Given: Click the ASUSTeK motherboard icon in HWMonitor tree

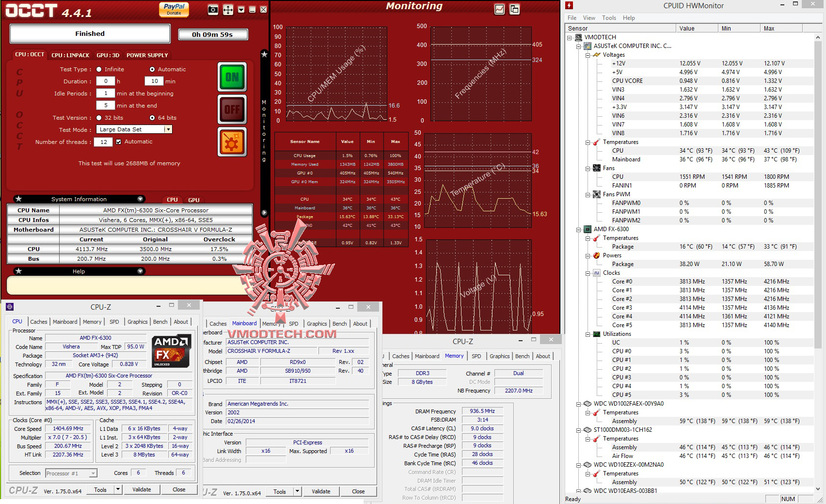Looking at the screenshot, I should coord(587,46).
